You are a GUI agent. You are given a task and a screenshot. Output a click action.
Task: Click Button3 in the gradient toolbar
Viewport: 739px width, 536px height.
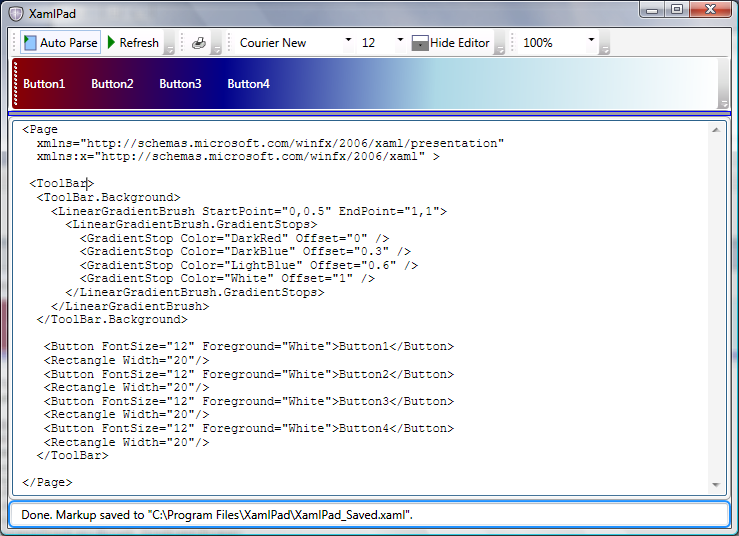pos(180,84)
